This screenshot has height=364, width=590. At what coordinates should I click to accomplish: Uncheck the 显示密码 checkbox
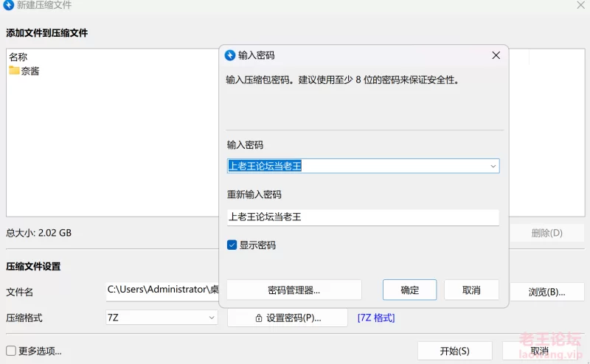pos(232,245)
